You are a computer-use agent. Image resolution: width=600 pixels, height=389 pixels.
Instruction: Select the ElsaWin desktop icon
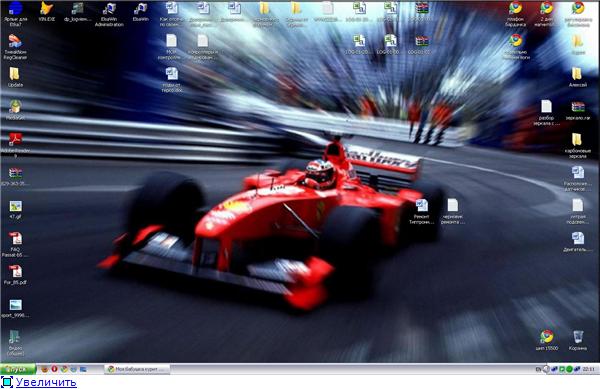tap(140, 11)
